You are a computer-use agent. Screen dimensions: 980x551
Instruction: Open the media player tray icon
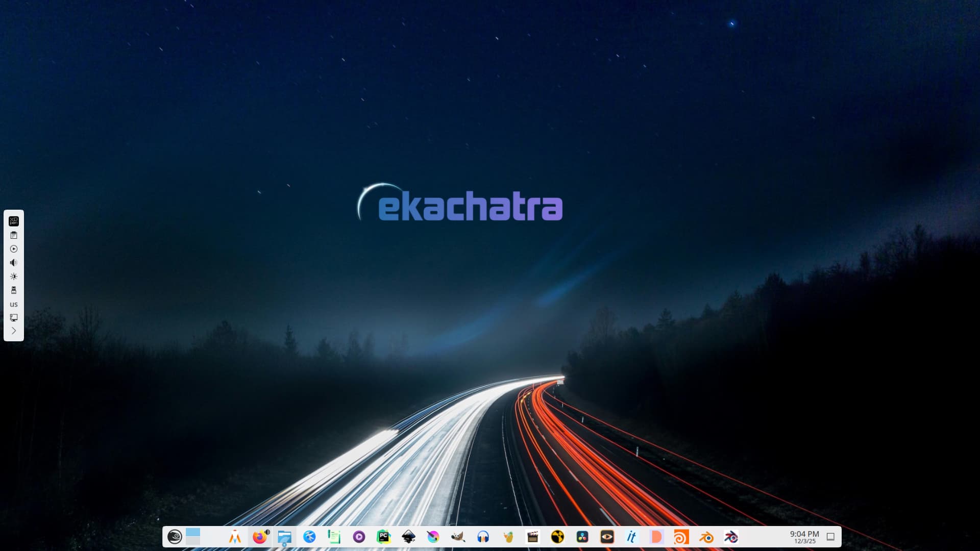point(14,249)
